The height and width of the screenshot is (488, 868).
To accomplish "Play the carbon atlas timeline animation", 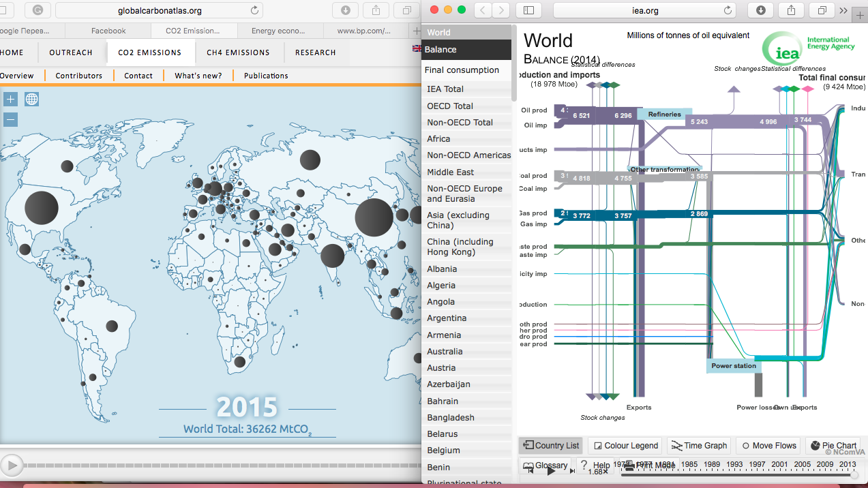I will [x=12, y=465].
